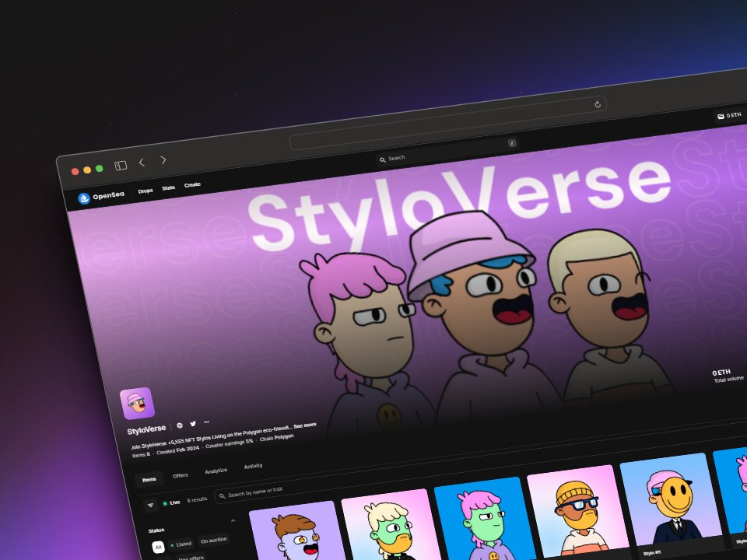Click the Status section heading

(156, 530)
